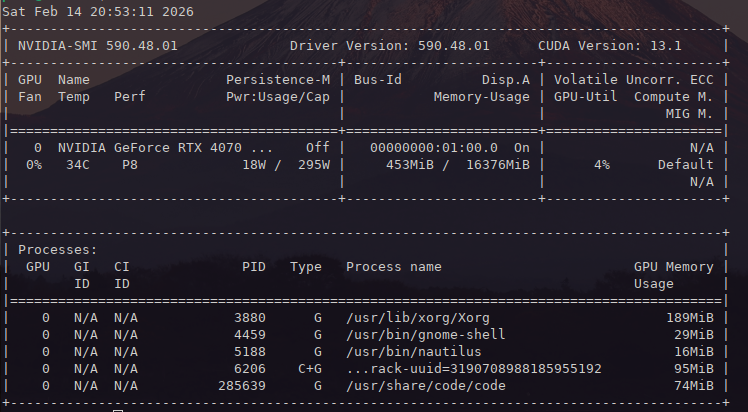Click the GPU utilization value '4%'
Viewport: 748px width, 412px height.
[602, 165]
